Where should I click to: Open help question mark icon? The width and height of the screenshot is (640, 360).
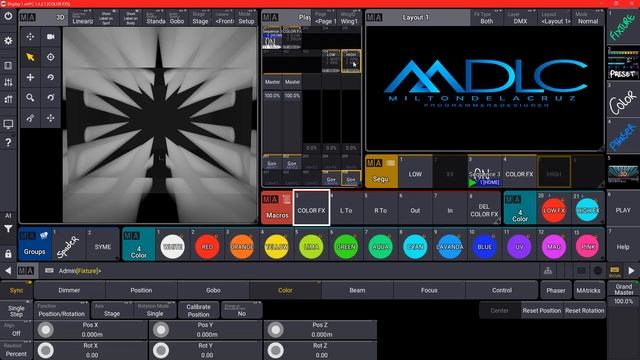click(x=8, y=143)
